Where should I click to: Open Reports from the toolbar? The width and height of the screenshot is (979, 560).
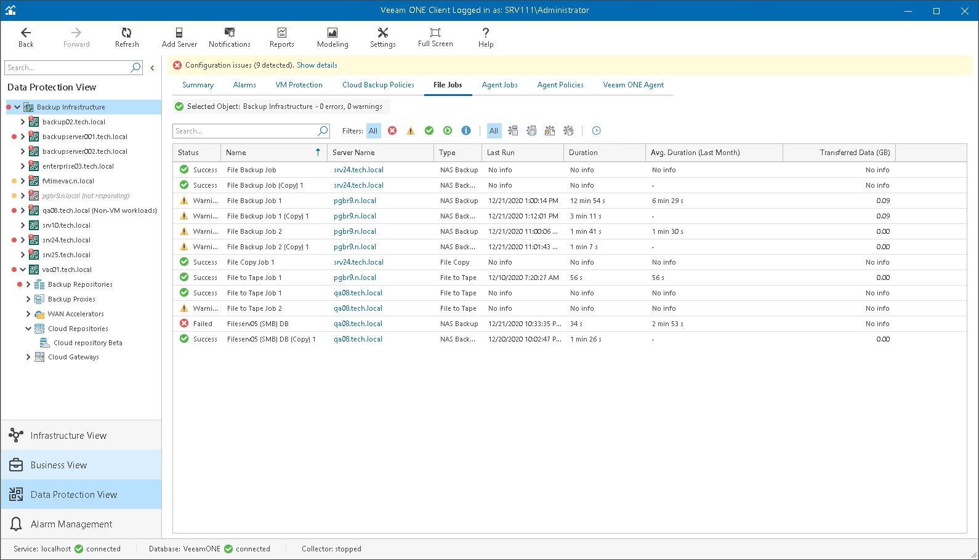pos(282,37)
